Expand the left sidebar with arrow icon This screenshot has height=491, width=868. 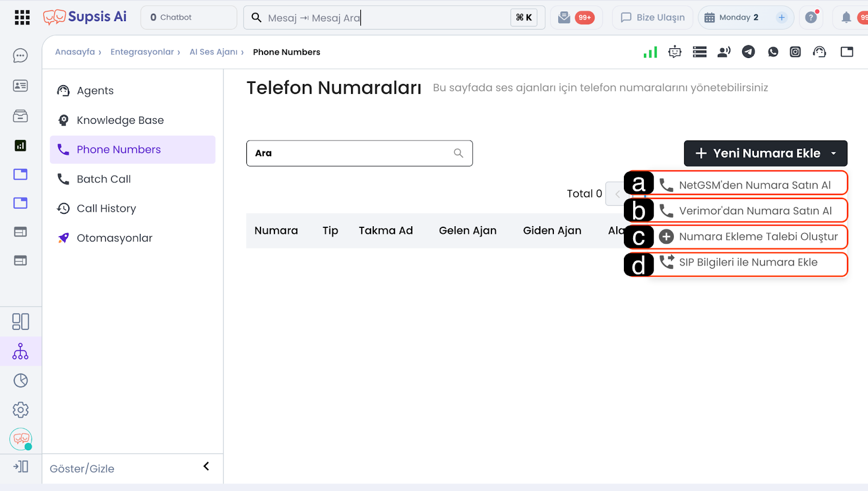pyautogui.click(x=21, y=467)
